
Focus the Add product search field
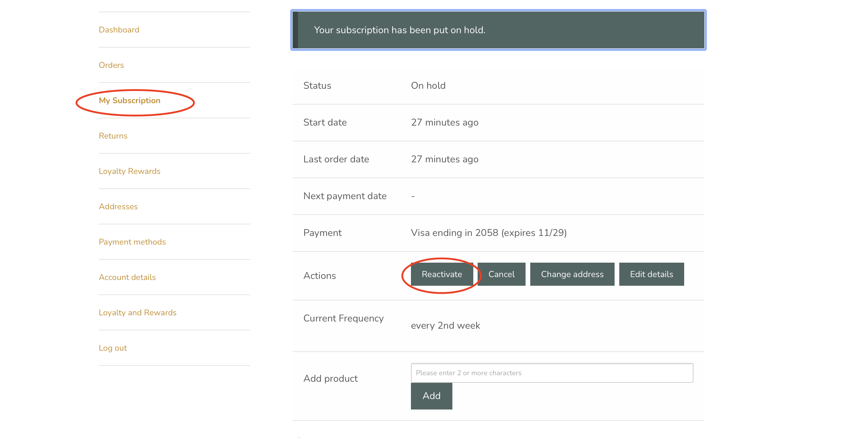tap(552, 373)
